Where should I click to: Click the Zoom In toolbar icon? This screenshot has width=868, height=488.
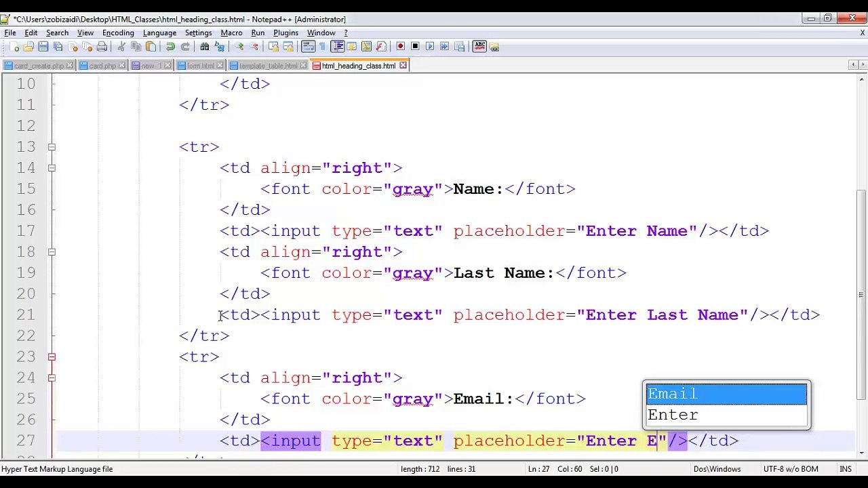point(239,47)
